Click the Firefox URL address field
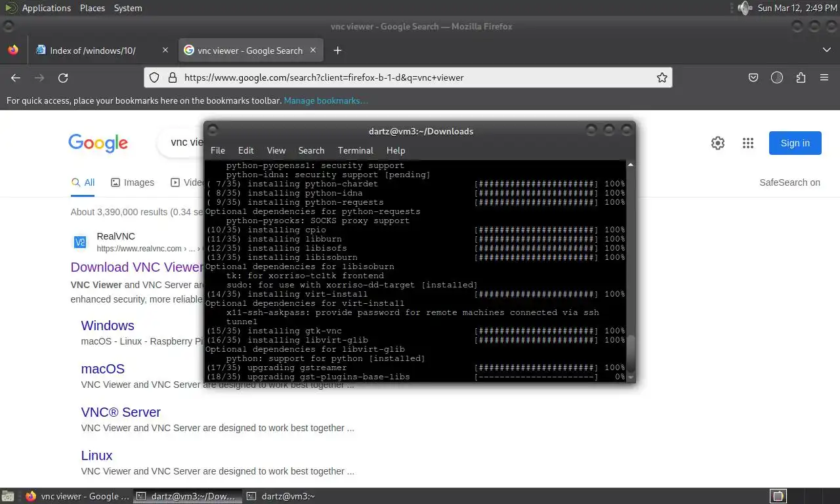Screen dimensions: 840x504 407,77
